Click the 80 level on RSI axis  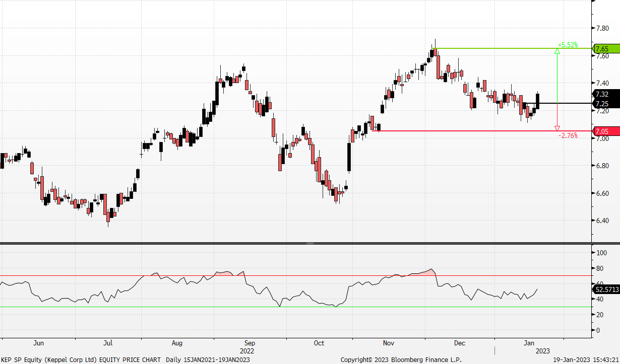599,269
